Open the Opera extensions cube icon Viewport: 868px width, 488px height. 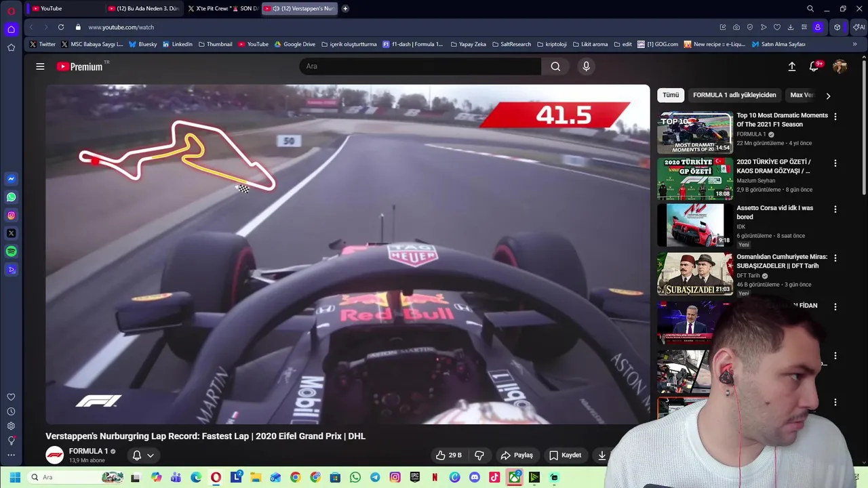click(x=837, y=27)
